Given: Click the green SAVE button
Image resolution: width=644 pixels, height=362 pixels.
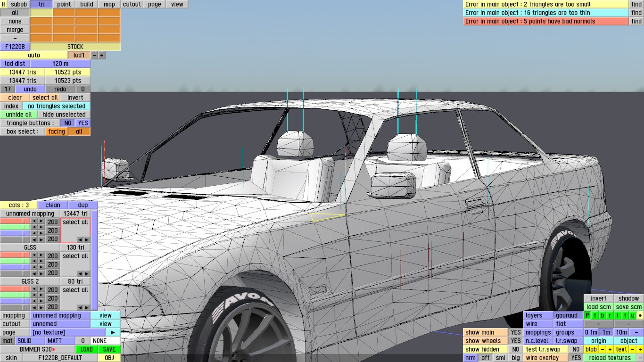Looking at the screenshot, I should click(x=109, y=349).
